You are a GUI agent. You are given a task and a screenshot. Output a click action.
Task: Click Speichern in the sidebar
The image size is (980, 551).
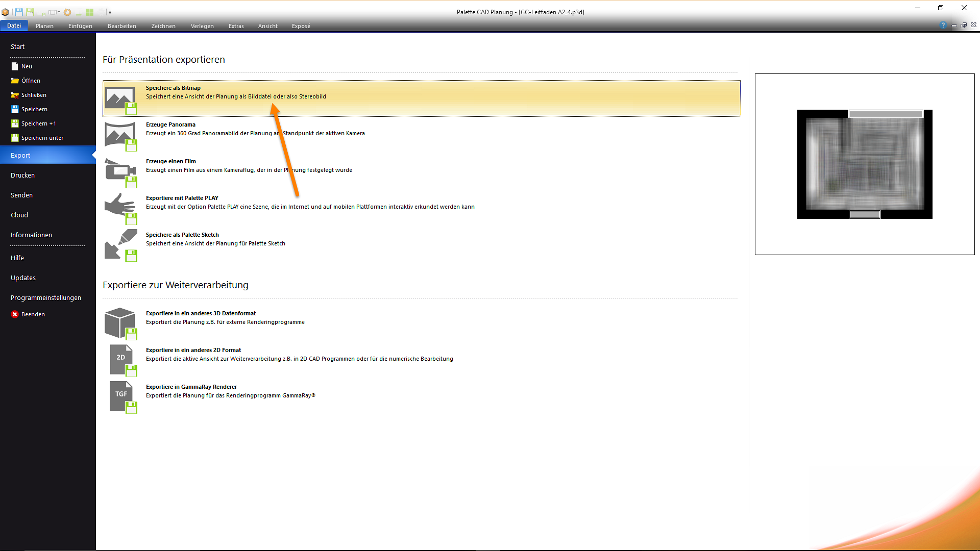click(x=29, y=109)
